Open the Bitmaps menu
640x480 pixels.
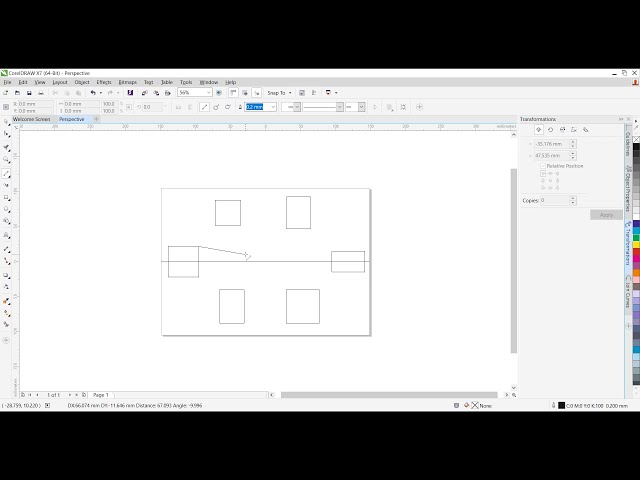[128, 82]
